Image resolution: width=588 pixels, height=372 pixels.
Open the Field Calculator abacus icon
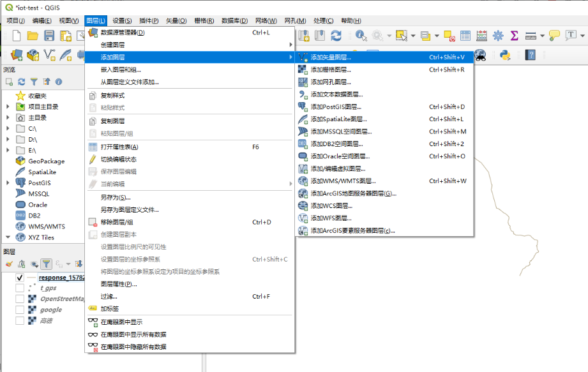[x=481, y=36]
